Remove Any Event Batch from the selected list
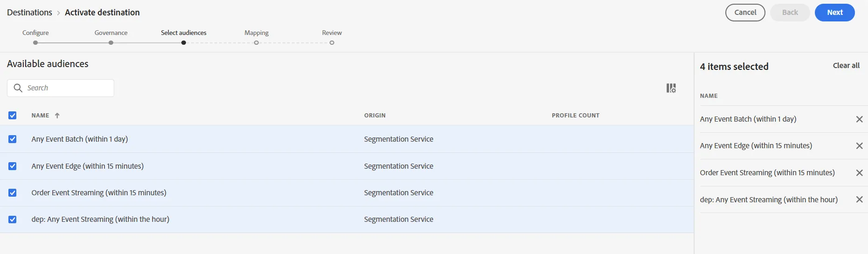868x254 pixels. (859, 119)
